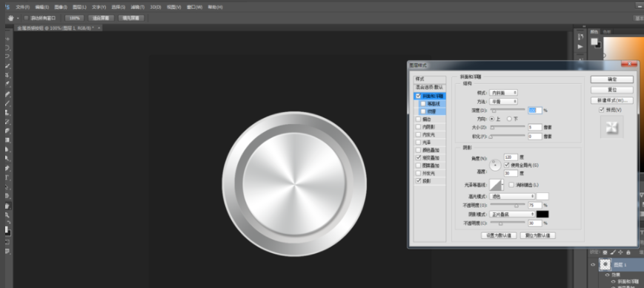Select the Hand tool in the toolbox
Image resolution: width=644 pixels, height=288 pixels.
(7, 206)
